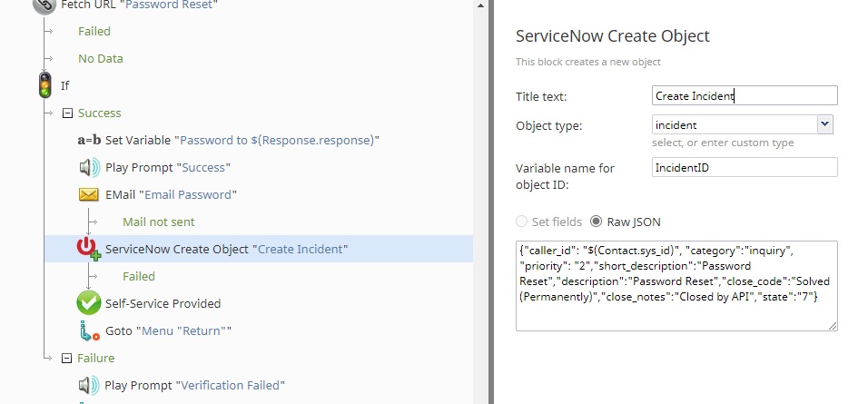Image resolution: width=868 pixels, height=404 pixels.
Task: Click "This block creates a new object" text
Action: point(587,62)
